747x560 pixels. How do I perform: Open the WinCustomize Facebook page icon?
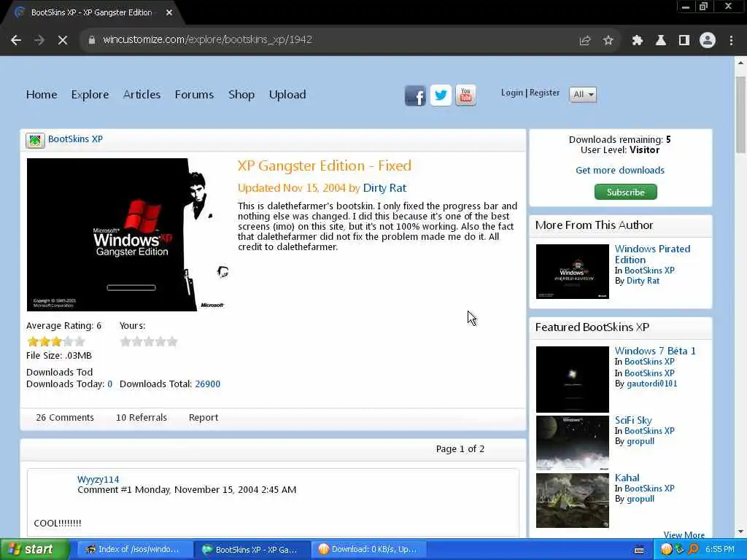click(415, 96)
